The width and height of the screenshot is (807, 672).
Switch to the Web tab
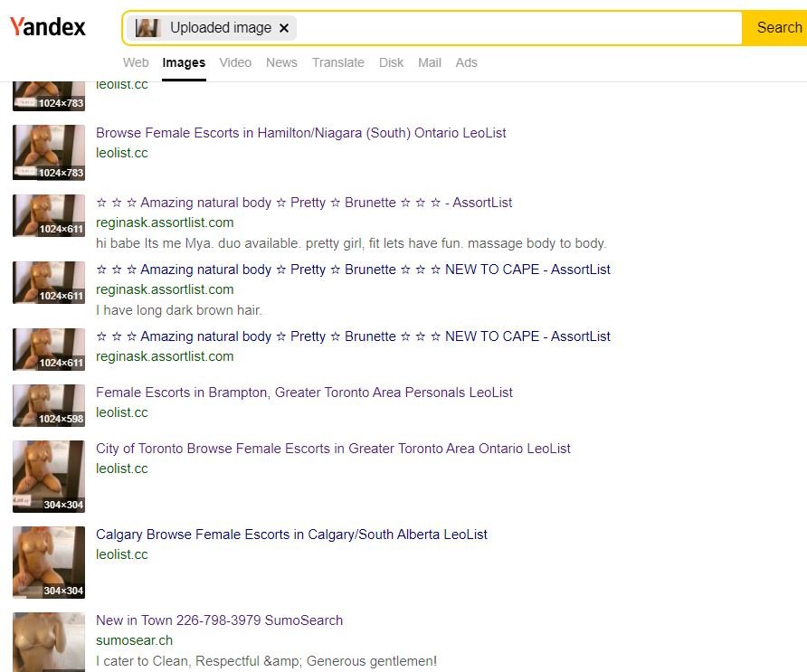click(136, 62)
